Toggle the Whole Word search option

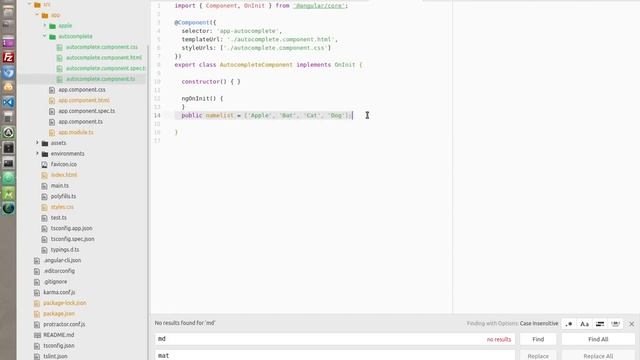point(616,324)
